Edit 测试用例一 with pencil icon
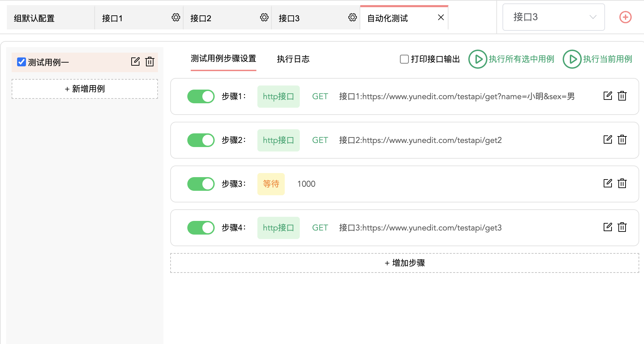The width and height of the screenshot is (644, 344). [135, 62]
